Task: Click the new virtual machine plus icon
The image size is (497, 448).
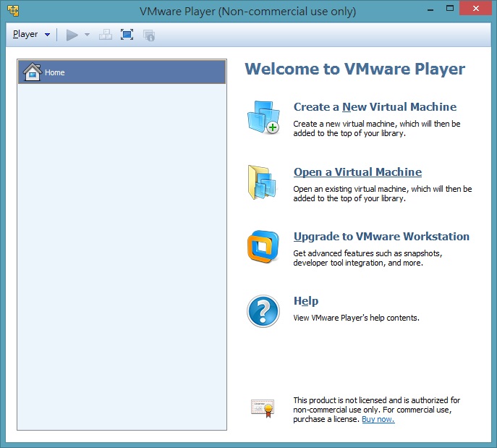Action: pos(263,117)
